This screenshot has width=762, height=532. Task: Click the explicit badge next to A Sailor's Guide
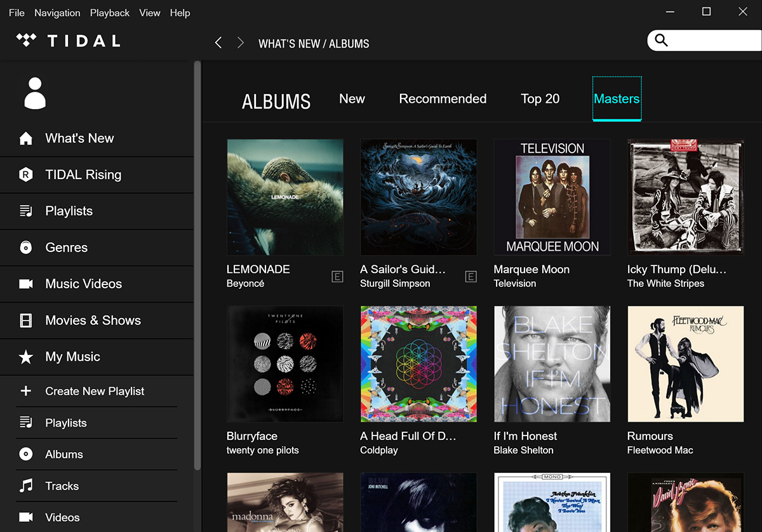click(471, 276)
